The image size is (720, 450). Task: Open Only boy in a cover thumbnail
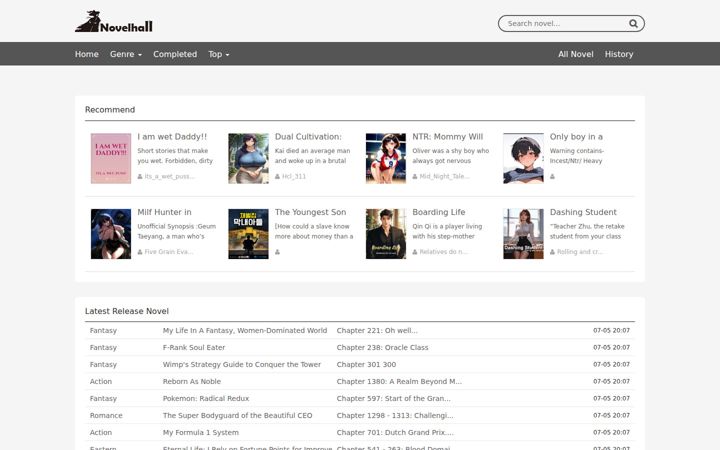[x=523, y=158]
